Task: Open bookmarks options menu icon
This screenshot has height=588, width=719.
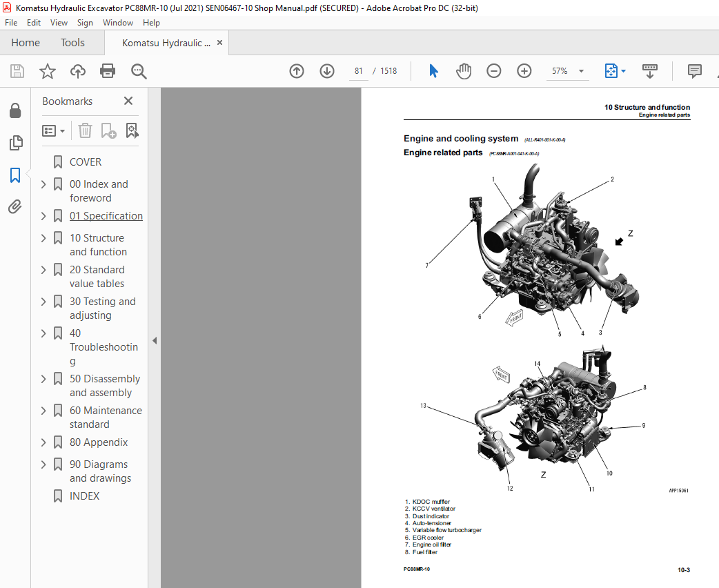Action: tap(53, 131)
